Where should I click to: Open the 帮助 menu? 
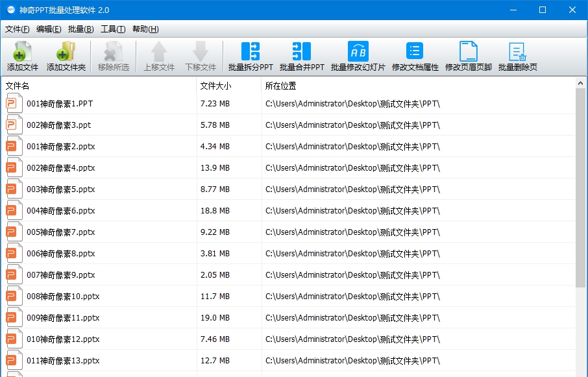144,29
